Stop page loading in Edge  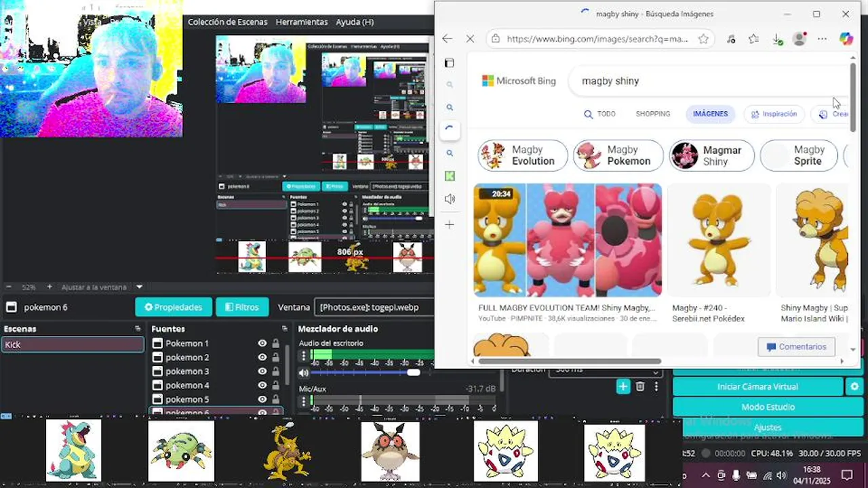coord(470,39)
